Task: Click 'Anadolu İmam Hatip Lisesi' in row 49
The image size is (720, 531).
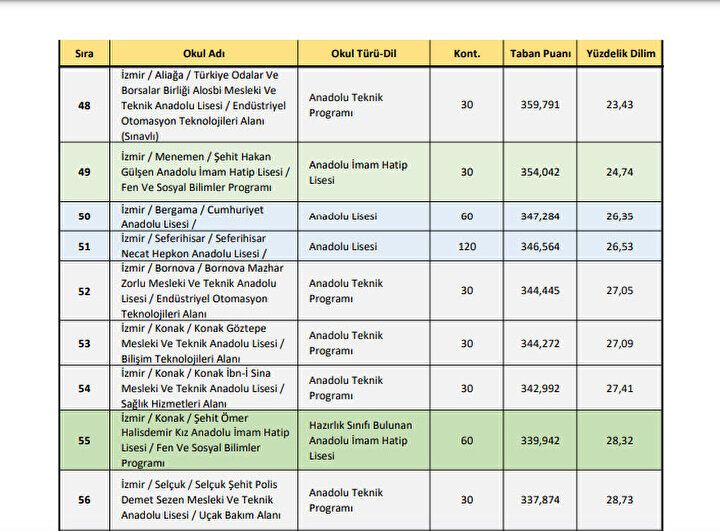Action: tap(358, 172)
